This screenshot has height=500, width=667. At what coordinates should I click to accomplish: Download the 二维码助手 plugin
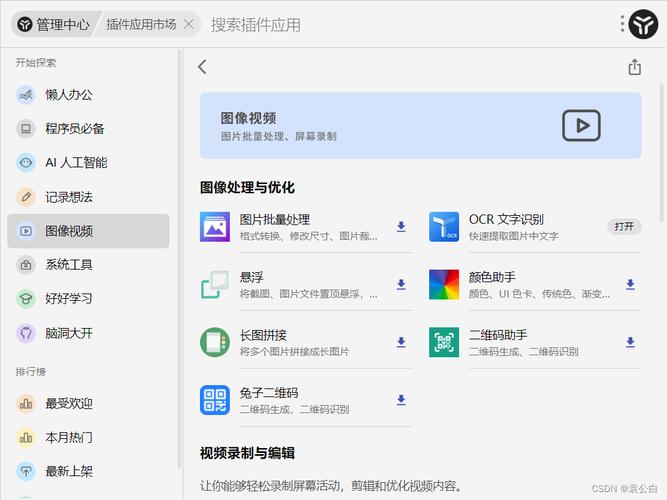(630, 342)
